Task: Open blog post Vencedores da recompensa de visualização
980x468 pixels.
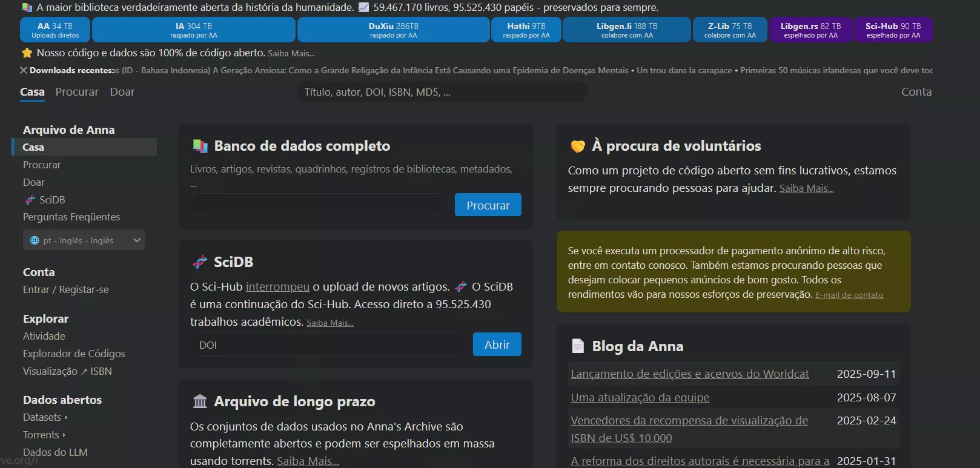Action: tap(689, 429)
